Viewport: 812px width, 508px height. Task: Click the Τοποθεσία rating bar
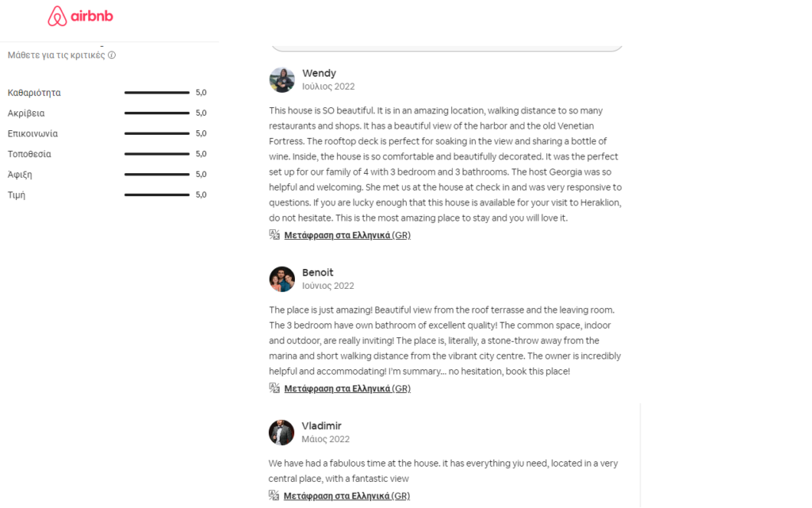(156, 154)
